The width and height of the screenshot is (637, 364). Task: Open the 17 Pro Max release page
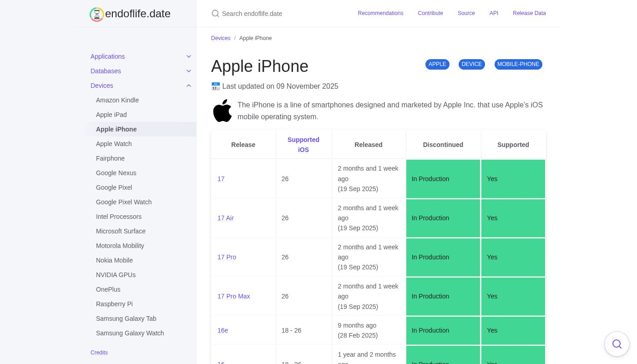233,296
